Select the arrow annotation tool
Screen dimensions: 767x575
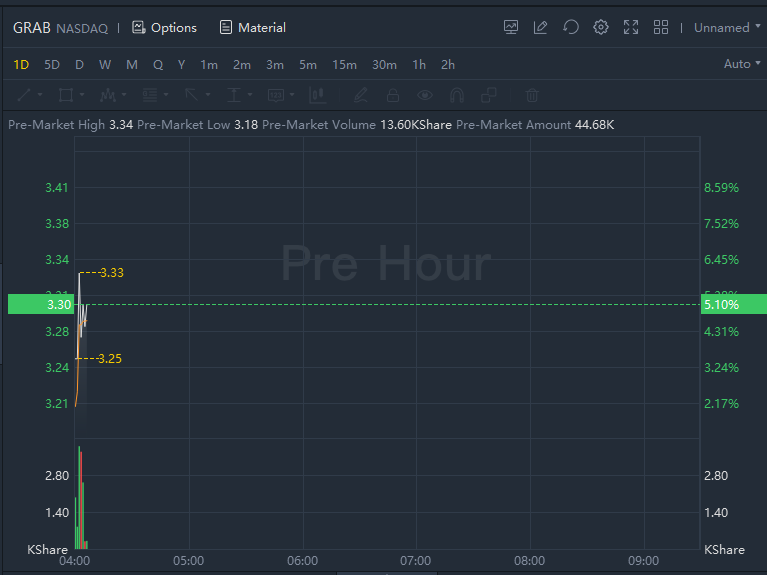click(192, 95)
